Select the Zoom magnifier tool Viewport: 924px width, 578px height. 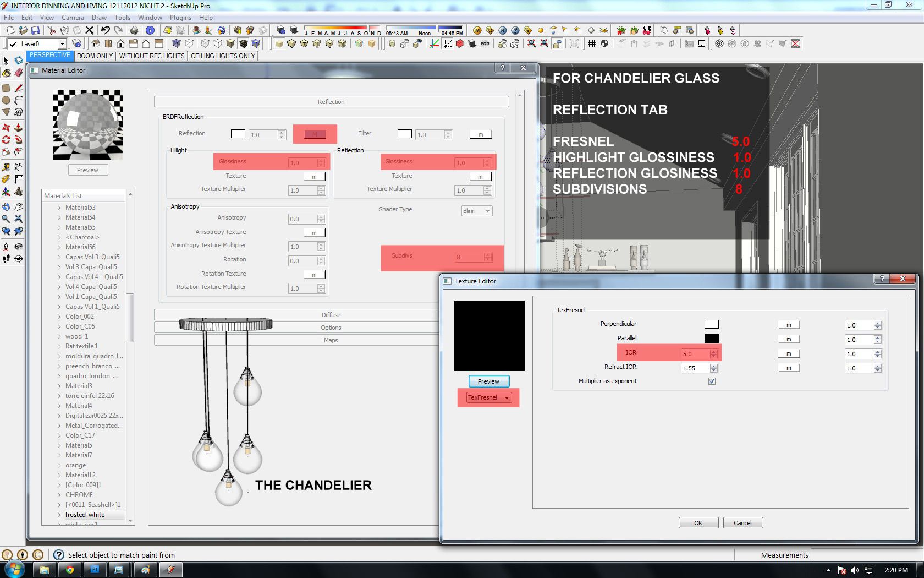tap(6, 219)
